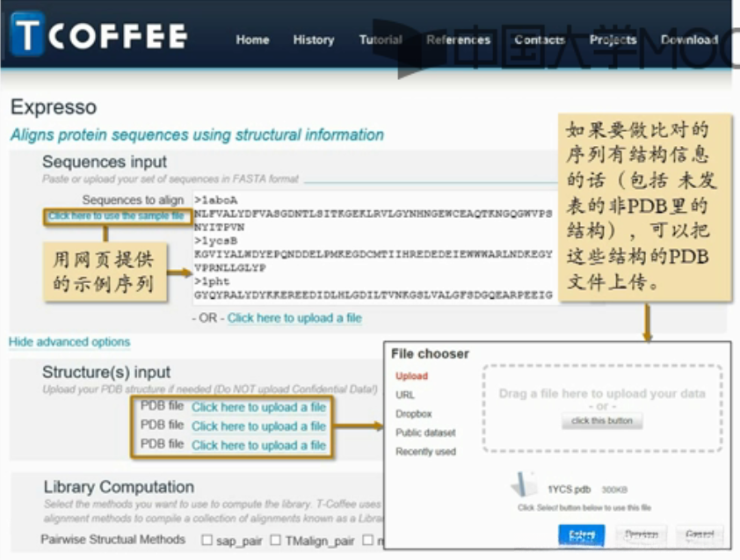The height and width of the screenshot is (560, 740).
Task: Select the URL option in File chooser
Action: coord(405,395)
